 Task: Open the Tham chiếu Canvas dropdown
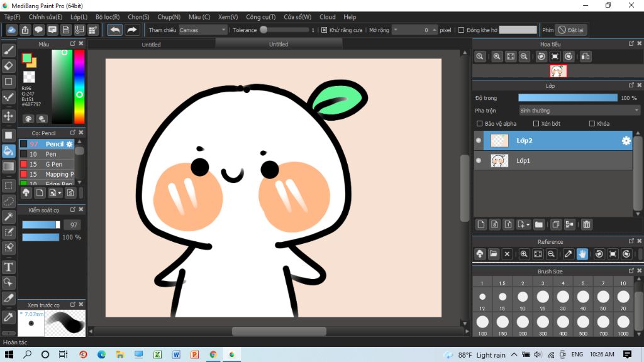pyautogui.click(x=203, y=30)
